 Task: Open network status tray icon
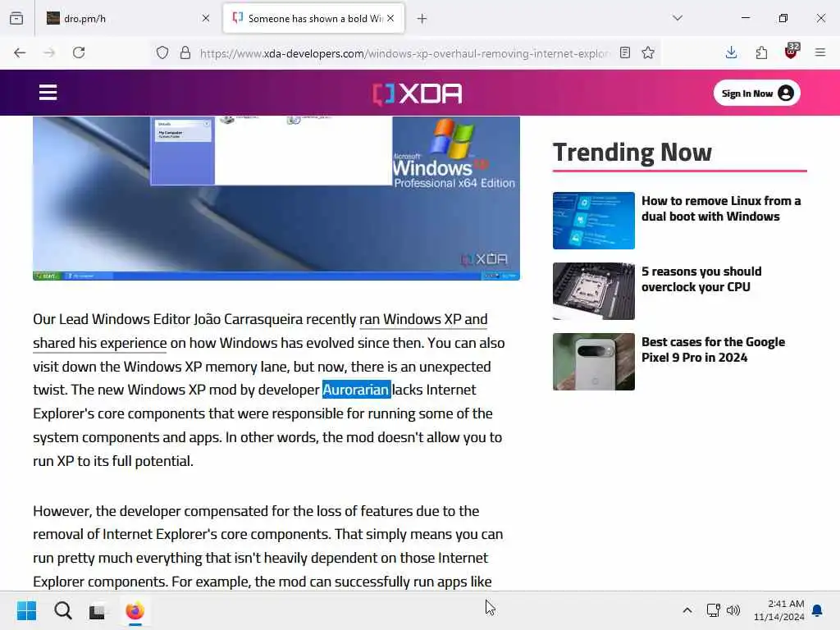(x=713, y=610)
